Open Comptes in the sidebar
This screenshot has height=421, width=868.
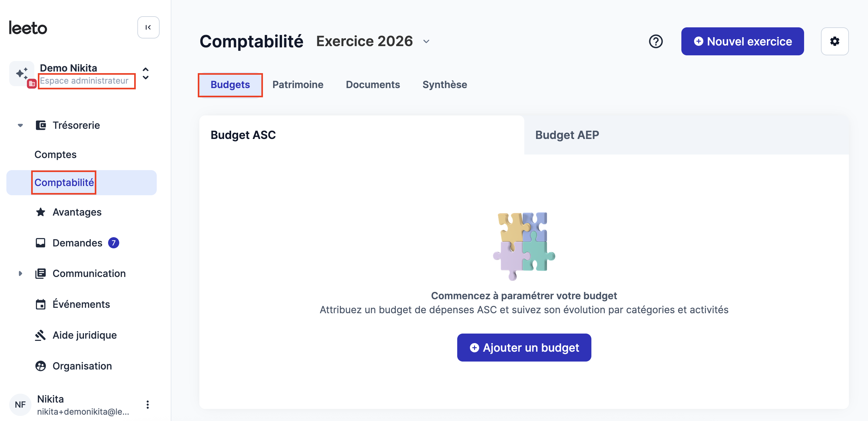click(x=56, y=155)
